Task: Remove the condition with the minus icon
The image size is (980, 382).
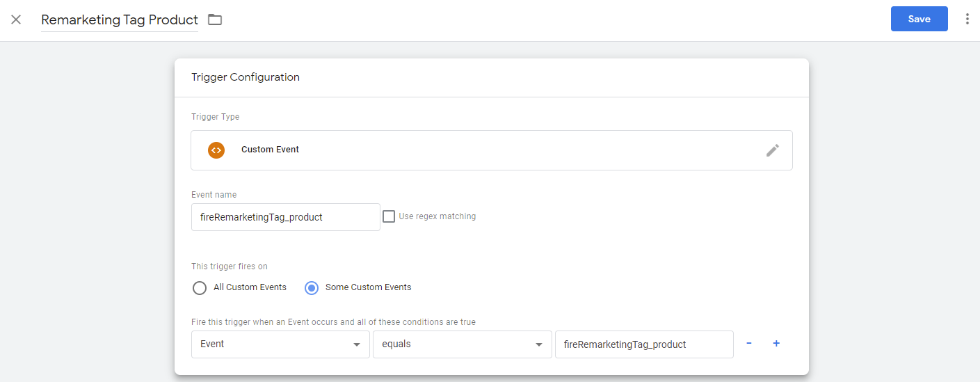Action: [748, 344]
